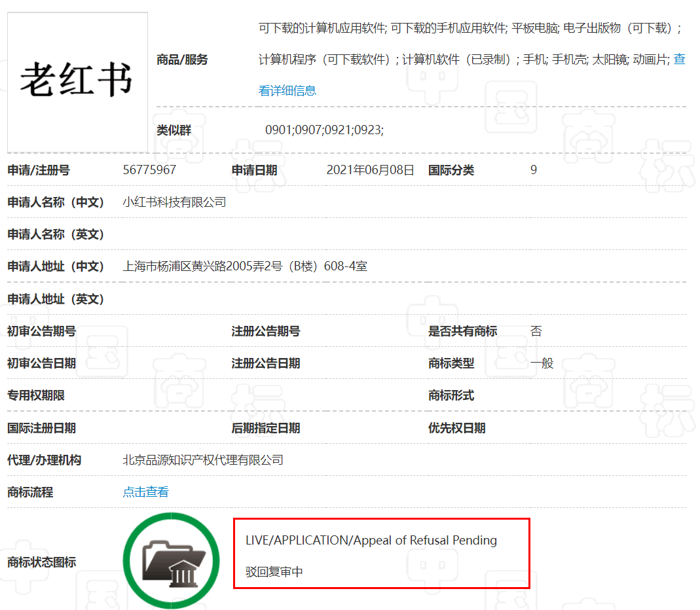Click the trademark type value 一般

(x=542, y=363)
